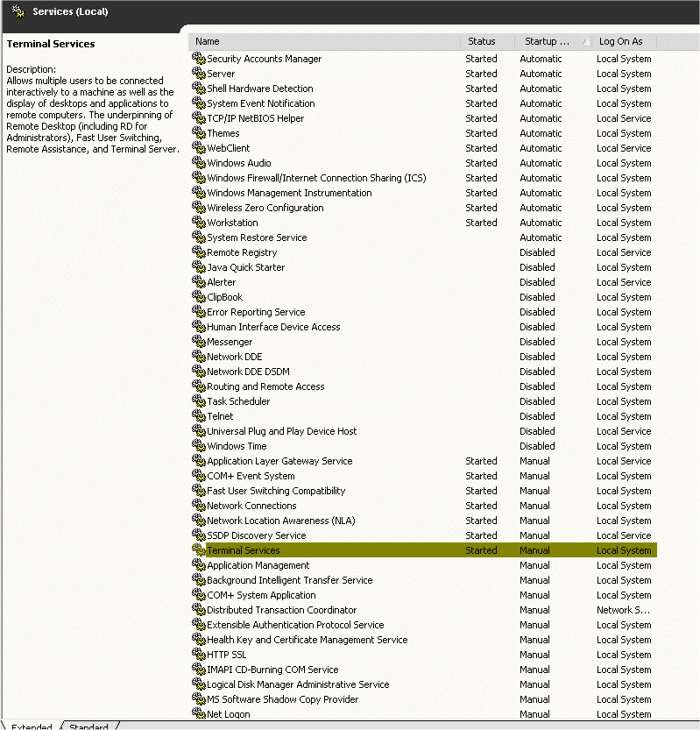Viewport: 700px width, 730px height.
Task: Click the ClipBook service icon
Action: (x=199, y=296)
